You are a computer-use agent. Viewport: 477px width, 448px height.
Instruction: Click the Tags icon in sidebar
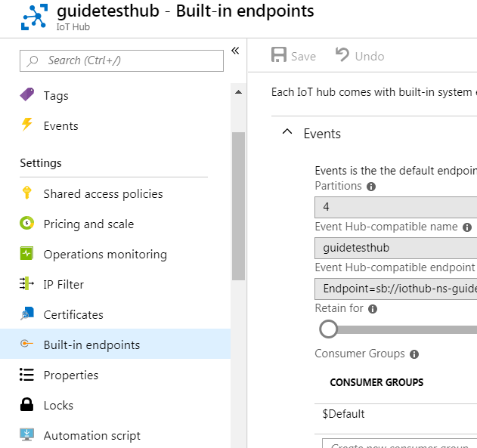click(x=27, y=95)
